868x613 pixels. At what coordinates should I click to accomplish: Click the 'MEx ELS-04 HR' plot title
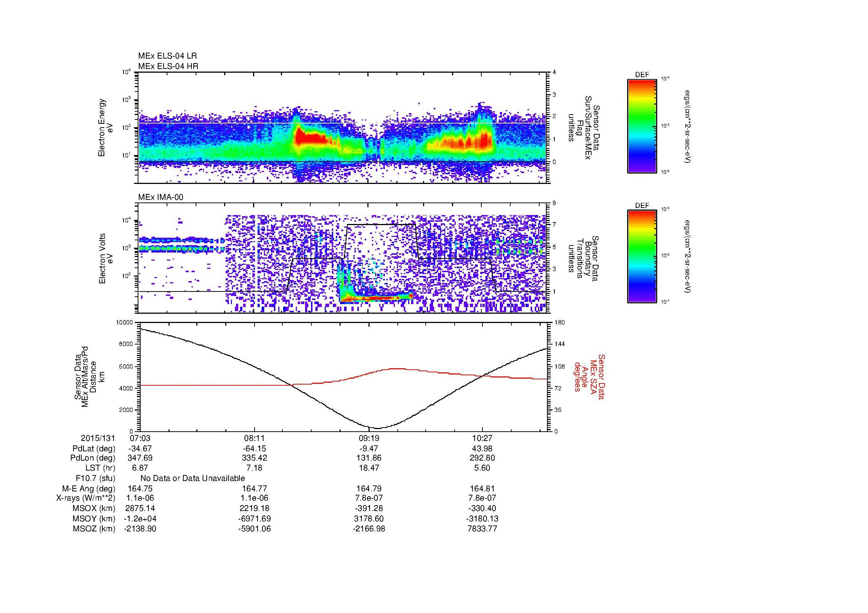pyautogui.click(x=168, y=66)
